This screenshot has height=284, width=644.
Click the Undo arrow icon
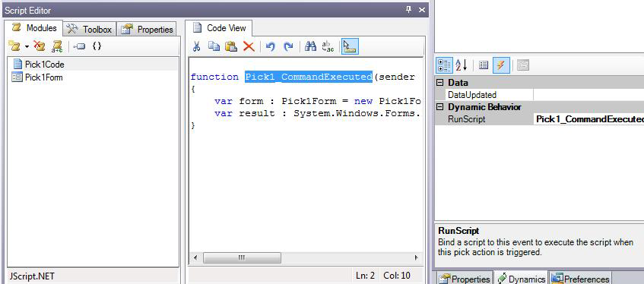[x=270, y=46]
